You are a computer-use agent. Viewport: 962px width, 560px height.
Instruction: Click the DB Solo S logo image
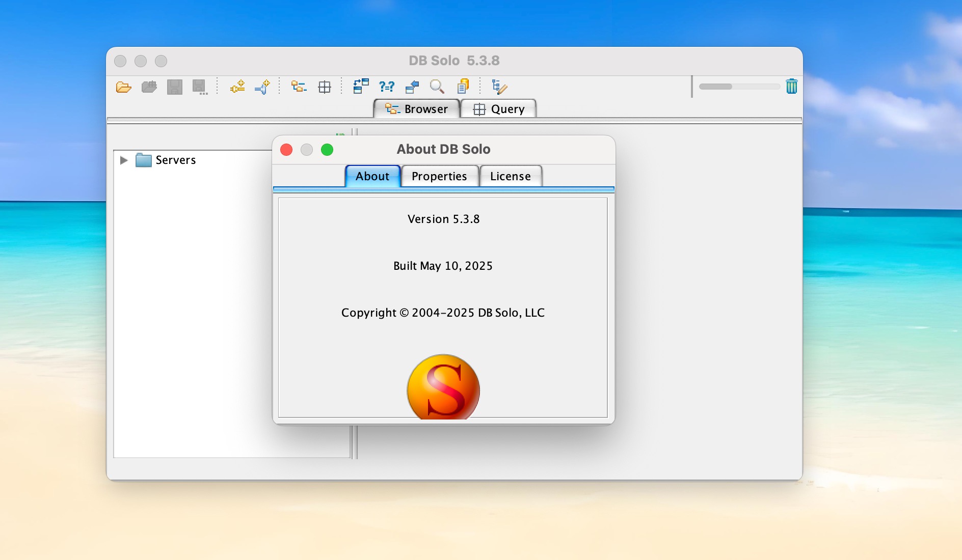pos(443,386)
